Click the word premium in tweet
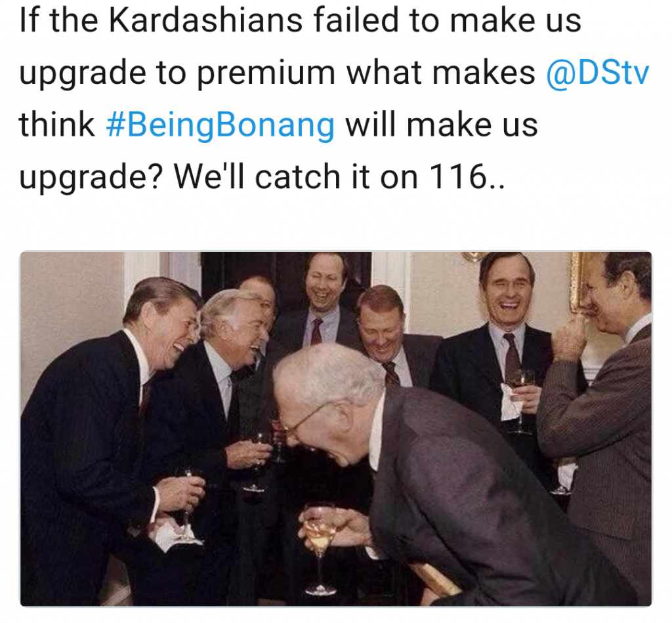 (x=266, y=73)
